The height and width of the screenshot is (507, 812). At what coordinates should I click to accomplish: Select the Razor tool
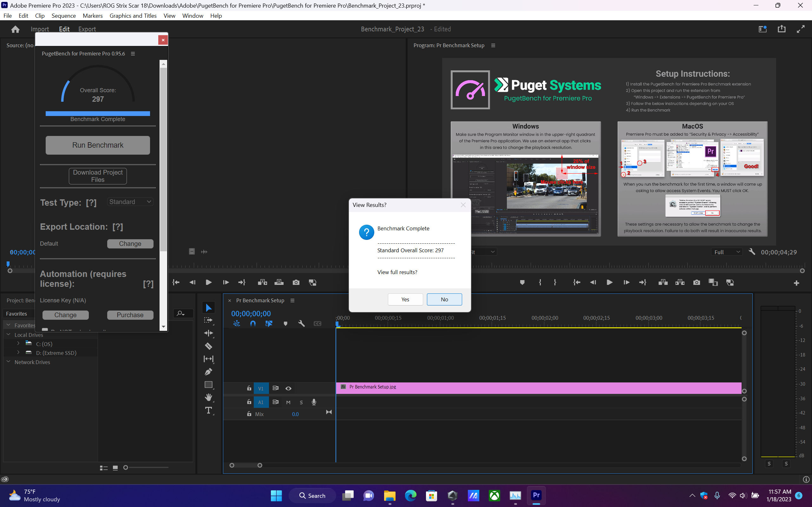click(x=208, y=346)
